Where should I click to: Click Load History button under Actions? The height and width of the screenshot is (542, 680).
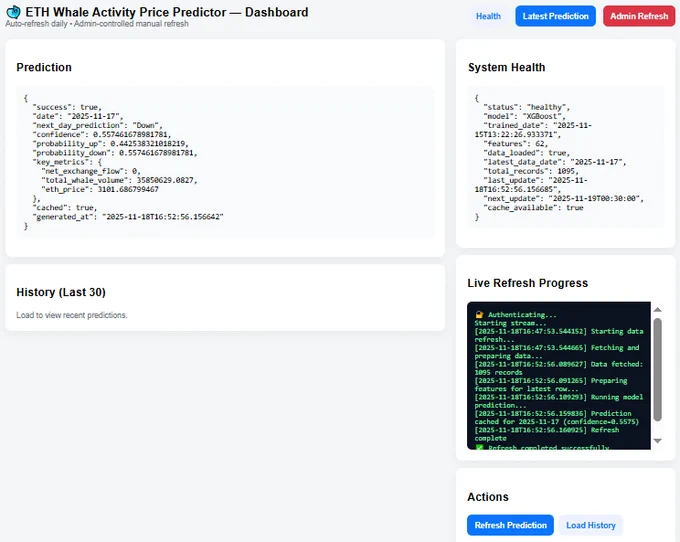(591, 525)
